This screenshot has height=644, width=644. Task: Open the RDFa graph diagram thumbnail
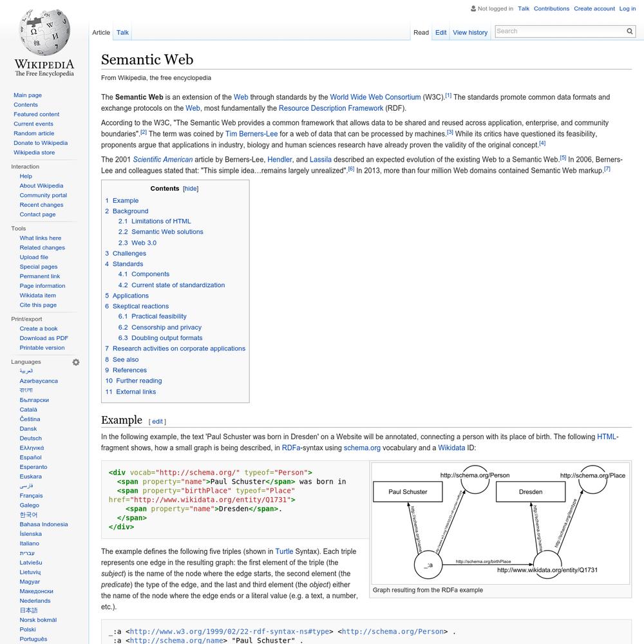click(x=500, y=522)
